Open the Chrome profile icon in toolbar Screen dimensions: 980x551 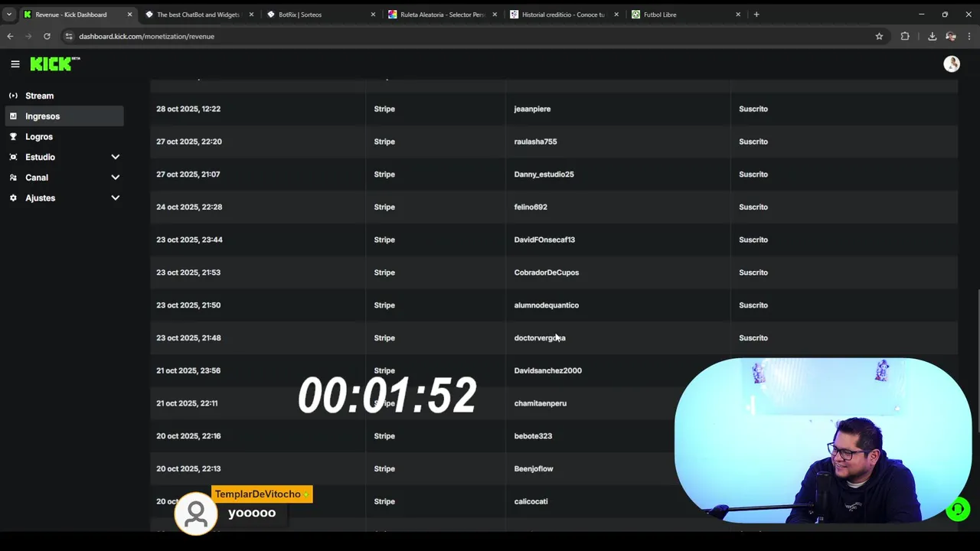pyautogui.click(x=951, y=36)
